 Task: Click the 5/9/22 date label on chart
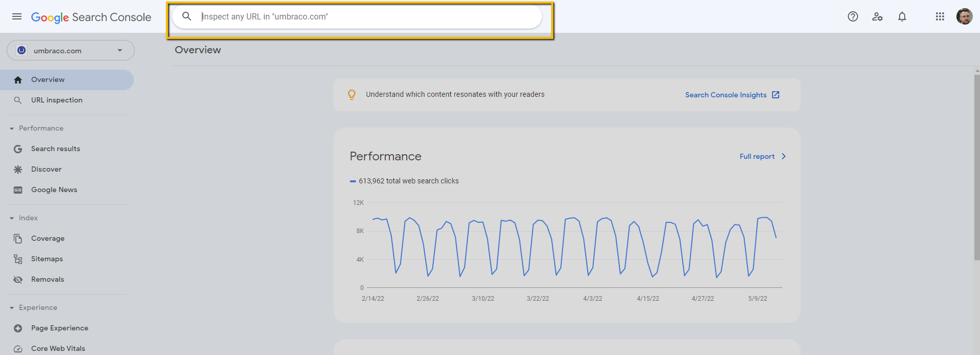coord(758,299)
